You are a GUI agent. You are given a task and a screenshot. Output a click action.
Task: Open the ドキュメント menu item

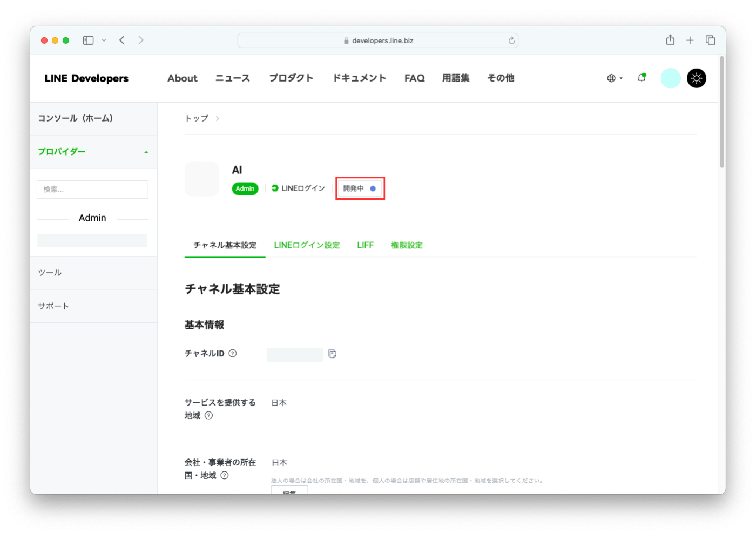(x=360, y=78)
